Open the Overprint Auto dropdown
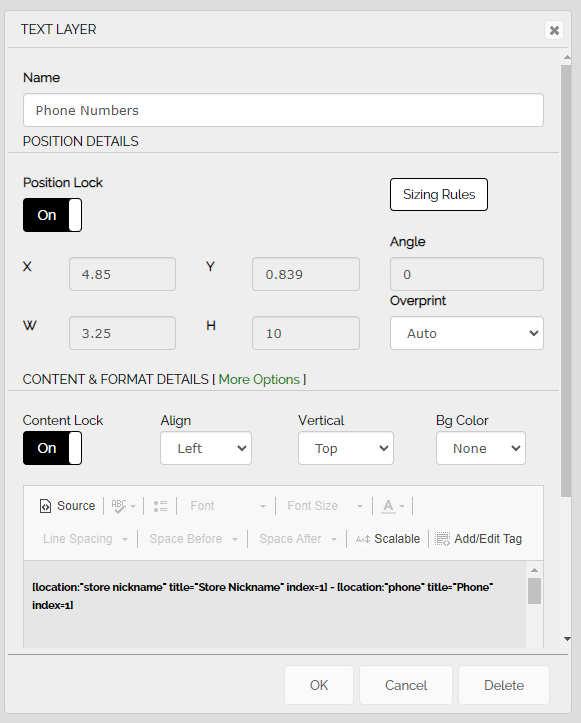 [x=467, y=333]
